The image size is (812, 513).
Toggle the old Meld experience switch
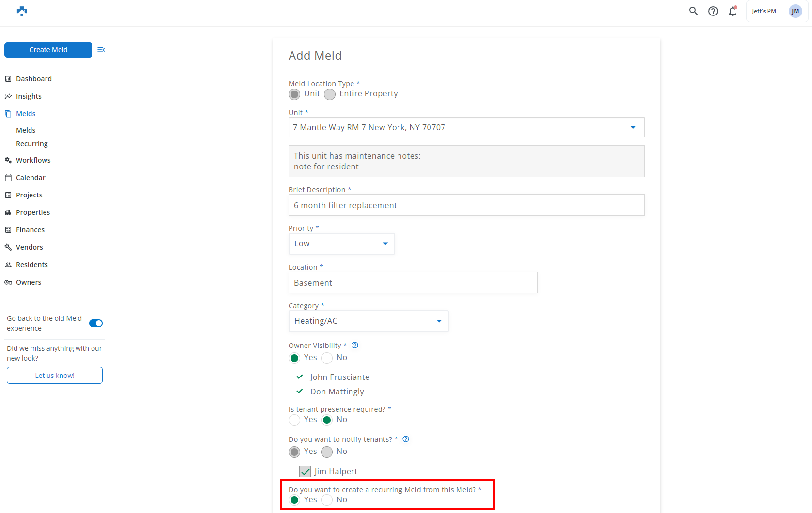[x=96, y=323]
